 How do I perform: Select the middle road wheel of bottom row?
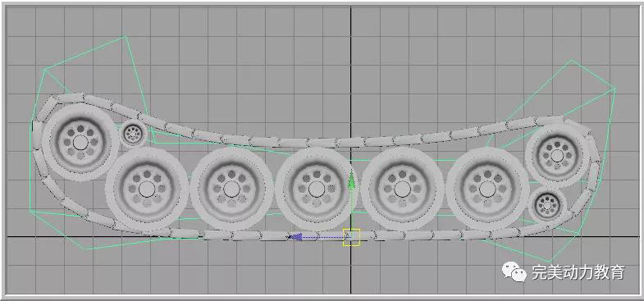[x=316, y=189]
